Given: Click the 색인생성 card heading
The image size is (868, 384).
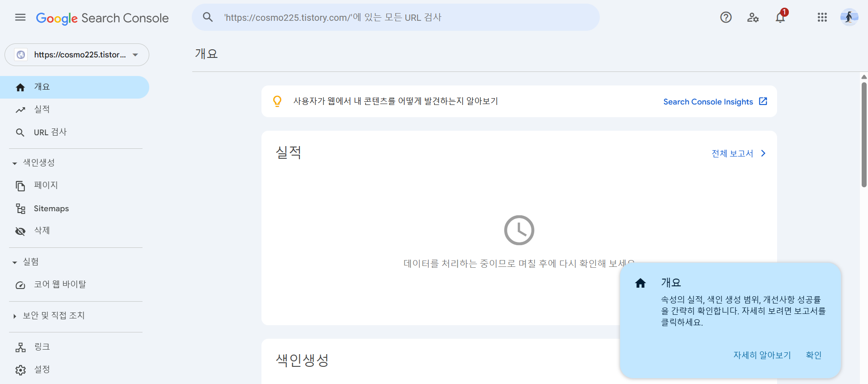Looking at the screenshot, I should pos(302,360).
